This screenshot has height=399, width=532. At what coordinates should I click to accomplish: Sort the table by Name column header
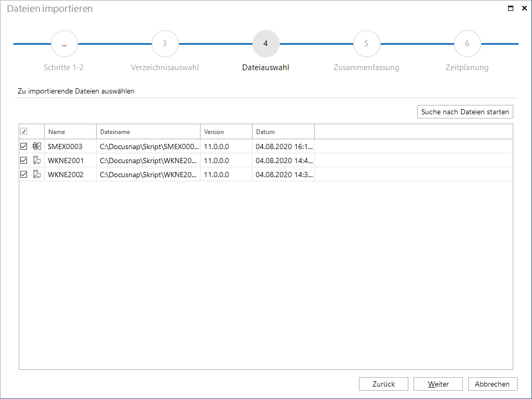(x=70, y=131)
